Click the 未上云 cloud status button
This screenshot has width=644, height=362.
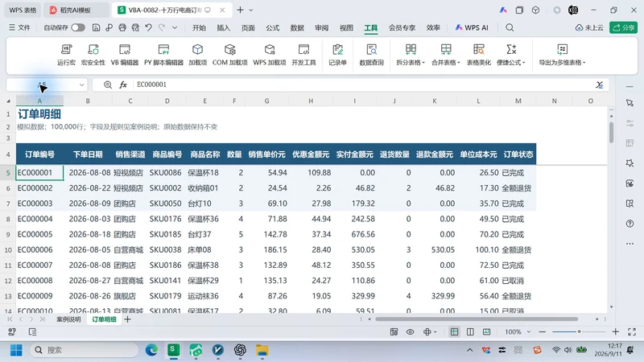[589, 27]
